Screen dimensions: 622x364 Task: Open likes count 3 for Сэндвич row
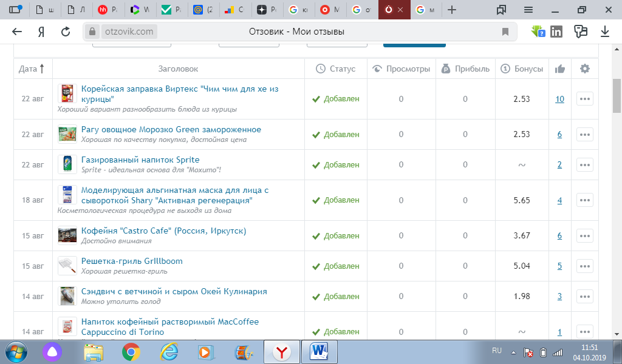click(559, 296)
